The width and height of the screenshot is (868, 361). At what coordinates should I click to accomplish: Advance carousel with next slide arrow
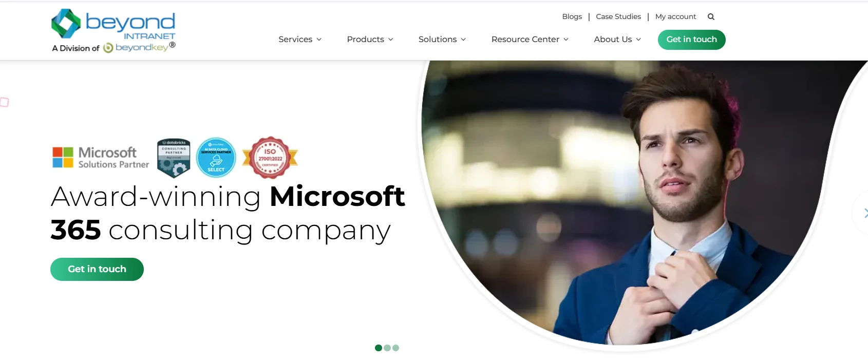pyautogui.click(x=864, y=213)
